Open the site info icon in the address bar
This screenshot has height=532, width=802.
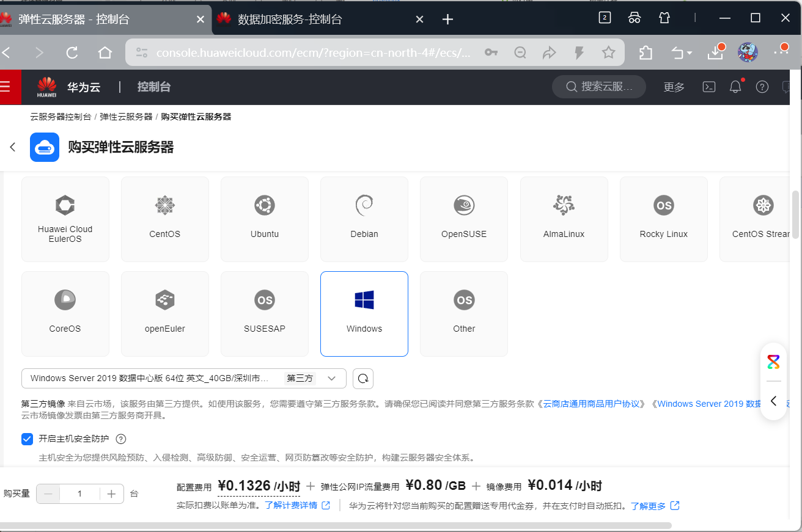pyautogui.click(x=142, y=53)
